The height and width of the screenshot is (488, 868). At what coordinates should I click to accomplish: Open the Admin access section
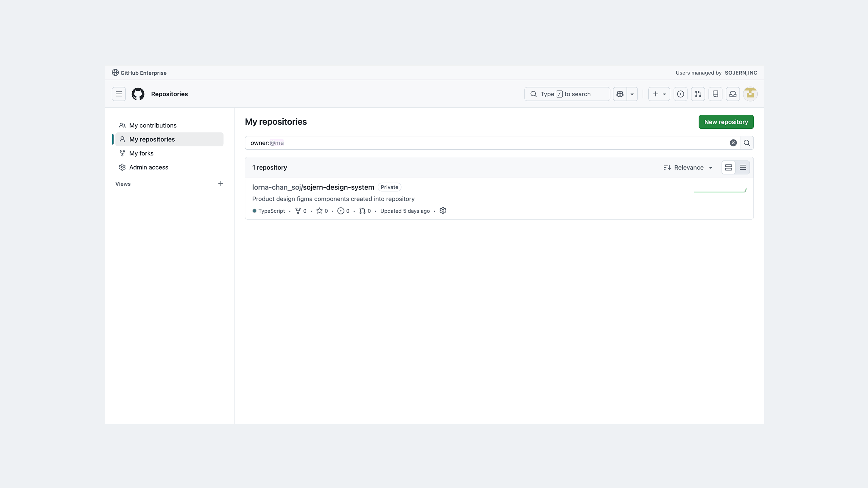click(149, 167)
